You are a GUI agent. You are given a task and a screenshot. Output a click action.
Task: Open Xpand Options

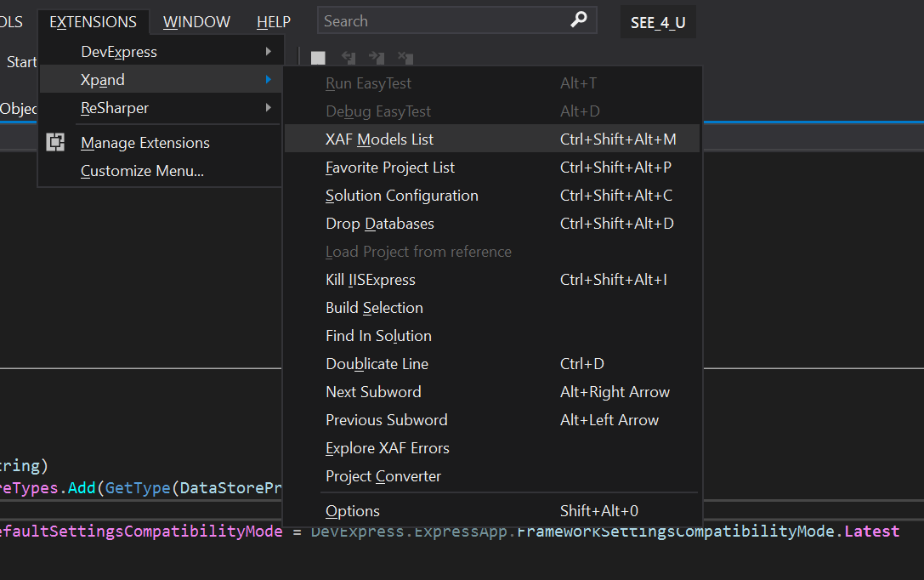492,510
